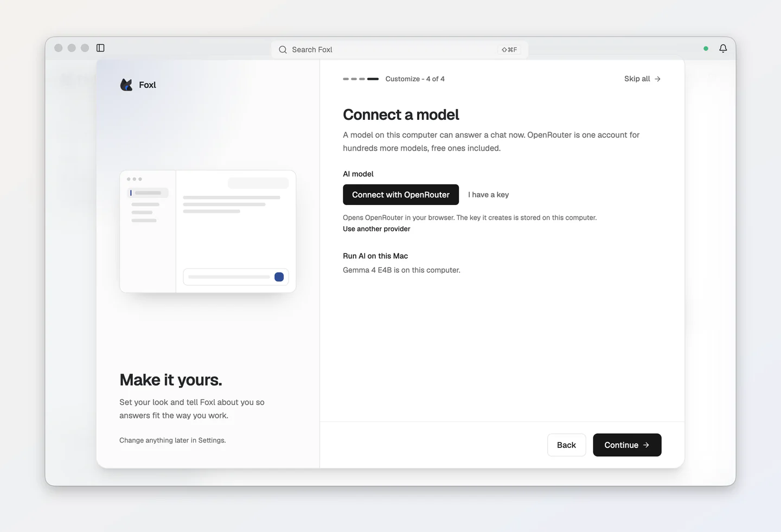Click the 'Connect a model' heading
The width and height of the screenshot is (781, 532).
[x=401, y=114]
